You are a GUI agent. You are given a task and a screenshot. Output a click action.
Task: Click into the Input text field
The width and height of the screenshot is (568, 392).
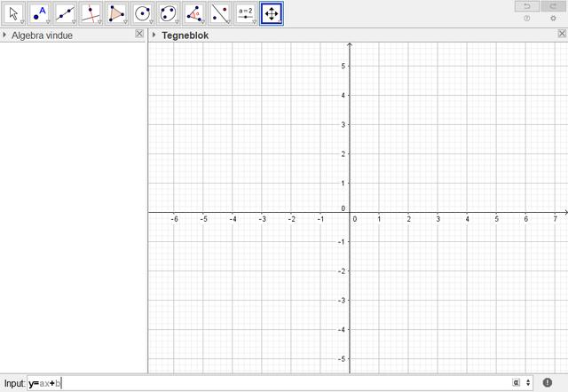click(x=266, y=383)
